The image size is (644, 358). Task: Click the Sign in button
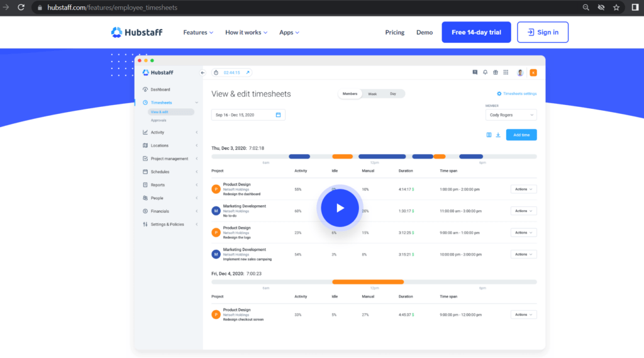[543, 32]
